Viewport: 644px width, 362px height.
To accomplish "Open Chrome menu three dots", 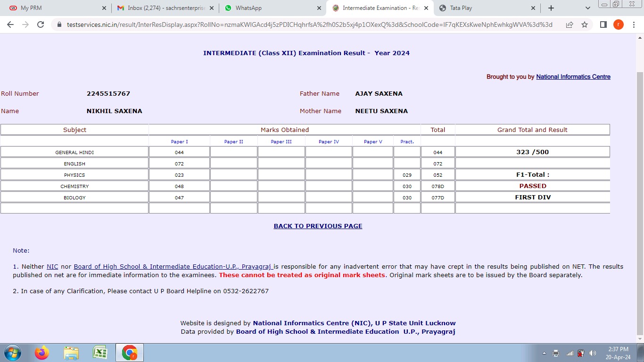I will [x=633, y=25].
